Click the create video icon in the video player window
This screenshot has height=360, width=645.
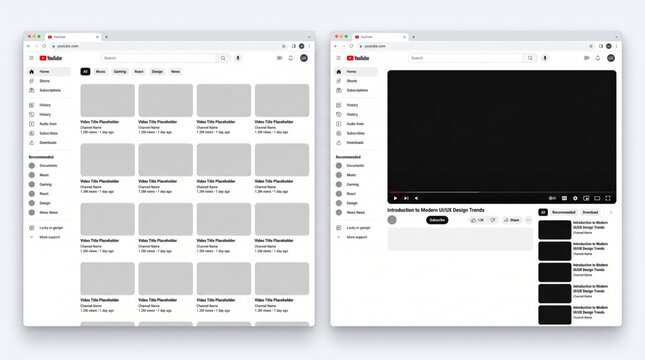point(587,58)
